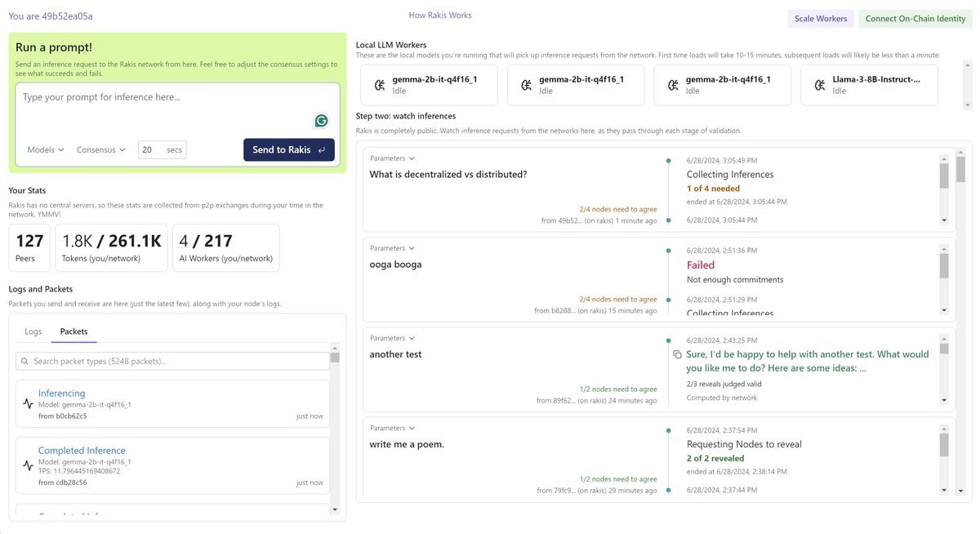This screenshot has width=980, height=534.
Task: Open the Models dropdown
Action: point(46,149)
